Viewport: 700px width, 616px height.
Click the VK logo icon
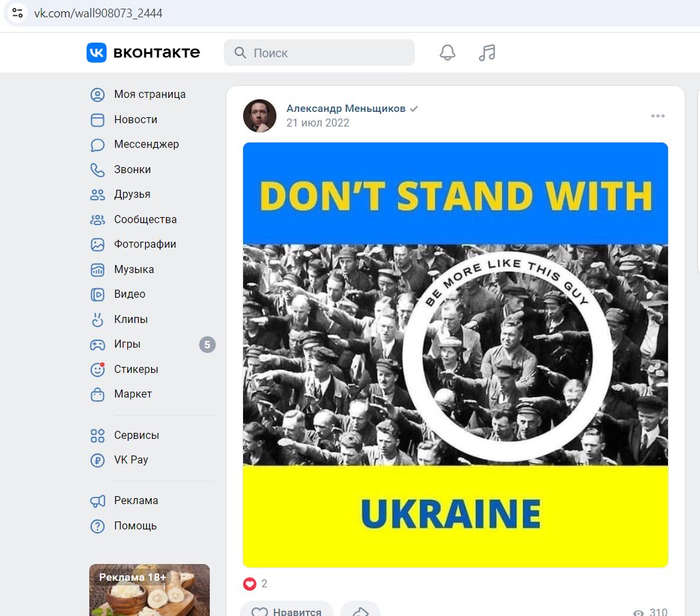(97, 53)
